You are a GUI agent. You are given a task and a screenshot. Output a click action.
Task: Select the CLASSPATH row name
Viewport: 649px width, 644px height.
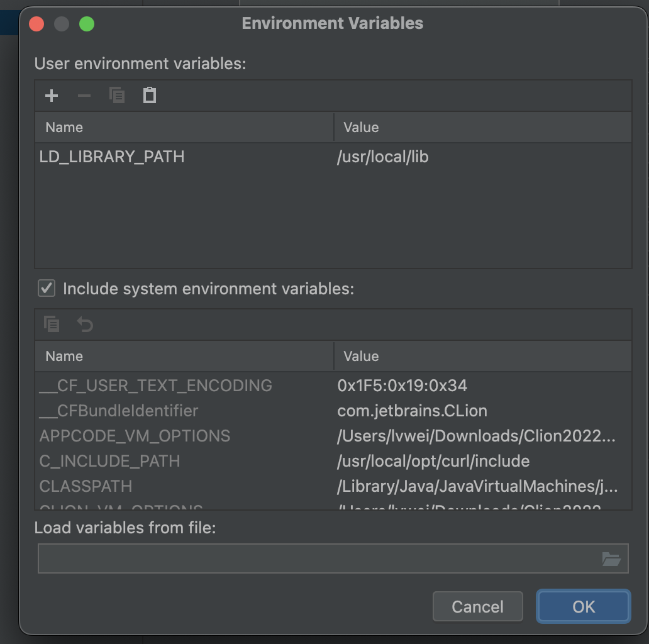(86, 486)
